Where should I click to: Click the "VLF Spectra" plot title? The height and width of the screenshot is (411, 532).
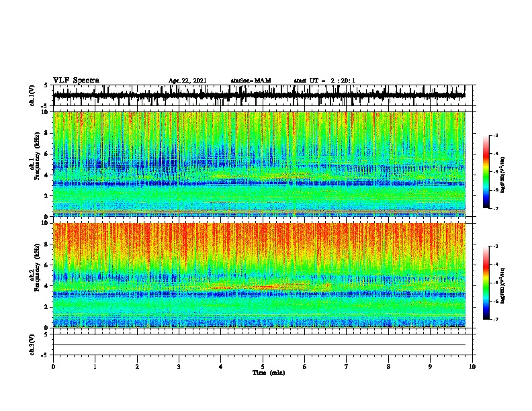[76, 80]
